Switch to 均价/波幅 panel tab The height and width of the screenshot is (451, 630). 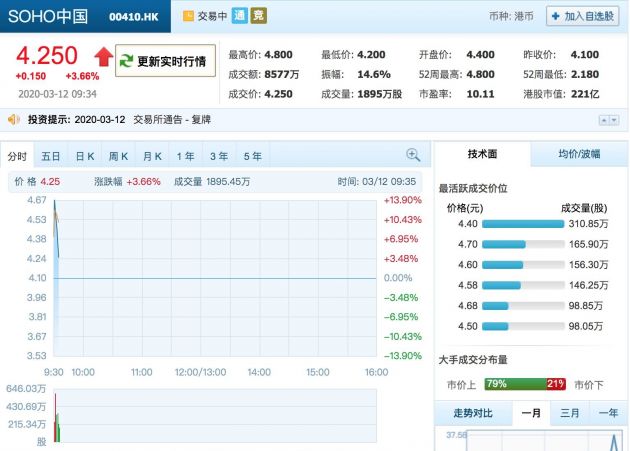[579, 154]
